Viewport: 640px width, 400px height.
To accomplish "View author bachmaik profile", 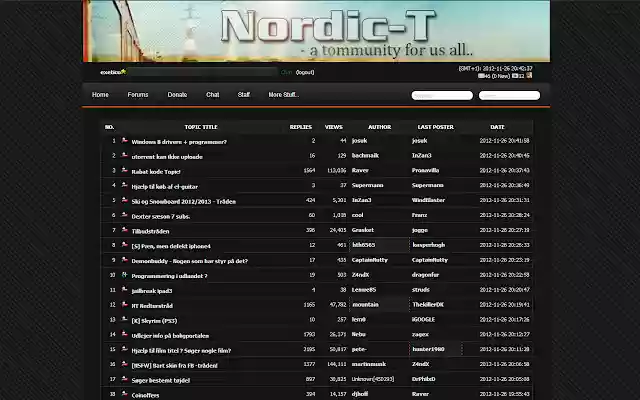I will [365, 156].
